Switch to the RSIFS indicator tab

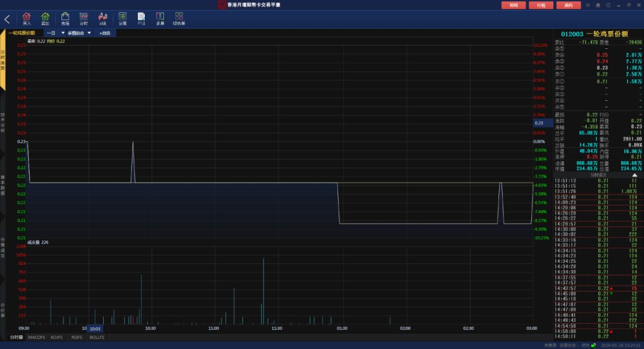pyautogui.click(x=77, y=337)
